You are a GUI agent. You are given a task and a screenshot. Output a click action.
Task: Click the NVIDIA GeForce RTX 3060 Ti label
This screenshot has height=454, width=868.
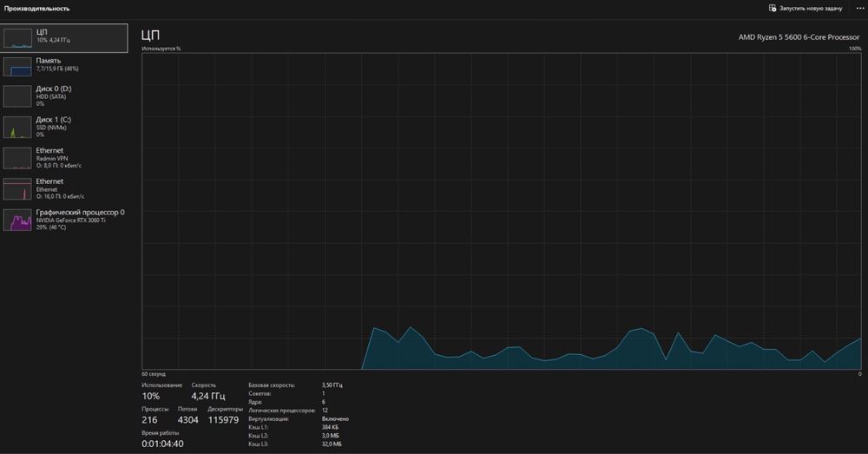pyautogui.click(x=71, y=220)
